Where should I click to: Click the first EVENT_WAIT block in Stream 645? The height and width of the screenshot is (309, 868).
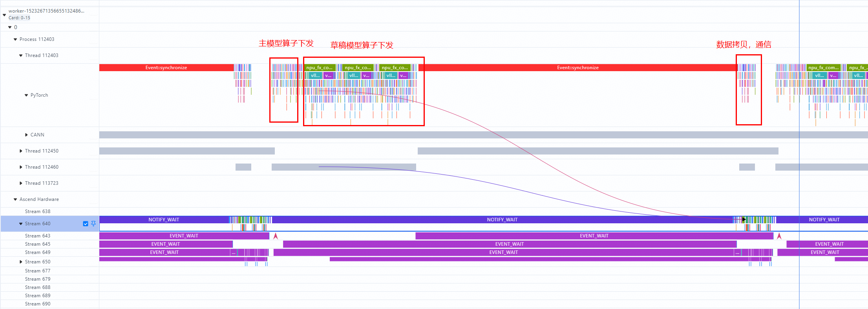click(x=166, y=244)
